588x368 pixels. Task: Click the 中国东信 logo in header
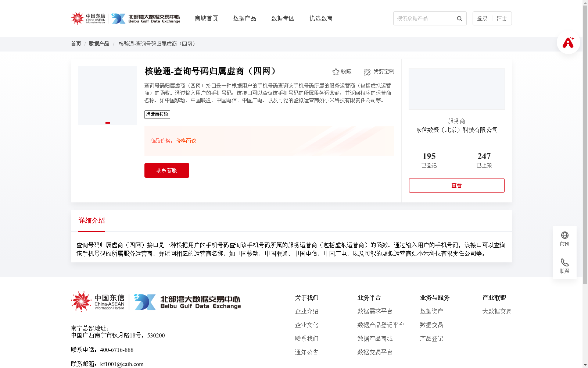tap(88, 18)
